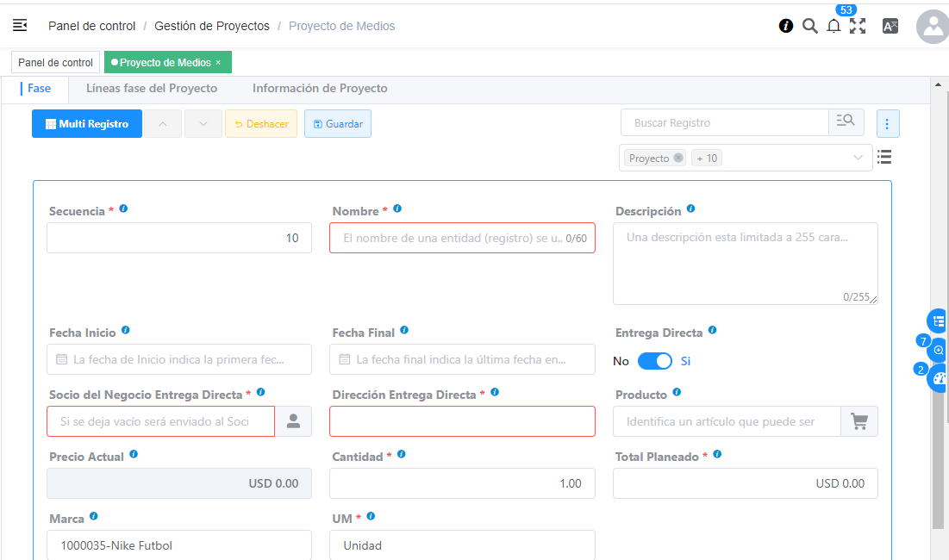This screenshot has height=560, width=949.
Task: Open the vertical three-dot options menu
Action: (x=888, y=123)
